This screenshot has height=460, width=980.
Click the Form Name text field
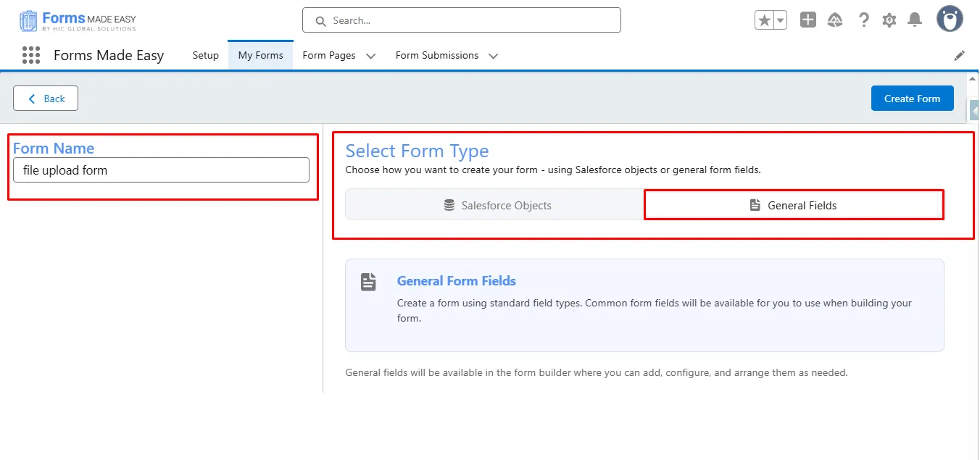point(161,170)
